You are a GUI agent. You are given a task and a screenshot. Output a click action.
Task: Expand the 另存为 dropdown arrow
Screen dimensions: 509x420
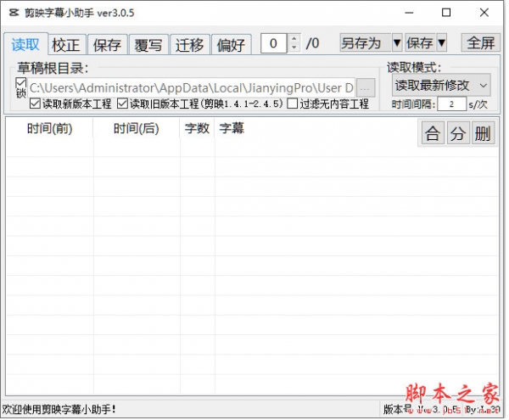coord(399,43)
